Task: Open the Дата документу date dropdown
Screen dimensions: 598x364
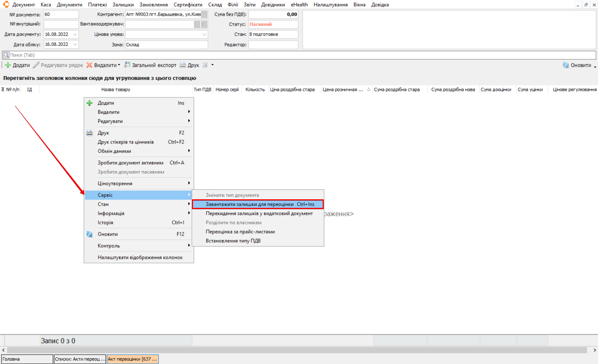Action: click(x=75, y=34)
